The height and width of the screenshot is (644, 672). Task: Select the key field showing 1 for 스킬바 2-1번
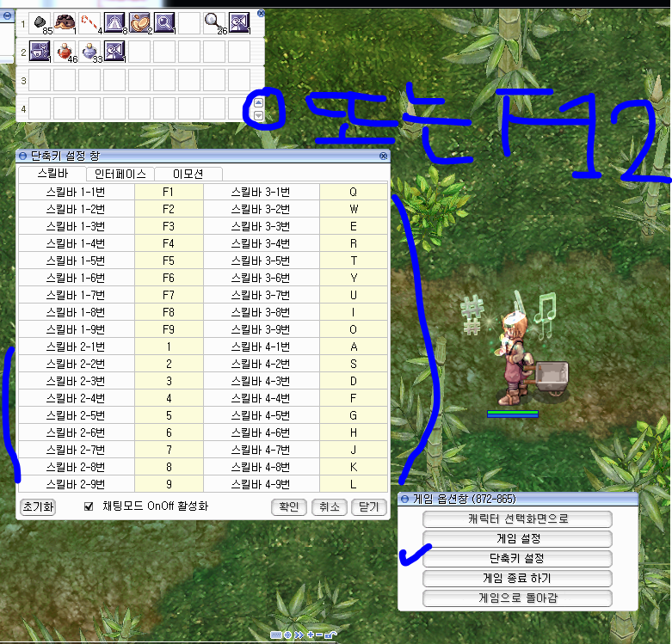[169, 347]
